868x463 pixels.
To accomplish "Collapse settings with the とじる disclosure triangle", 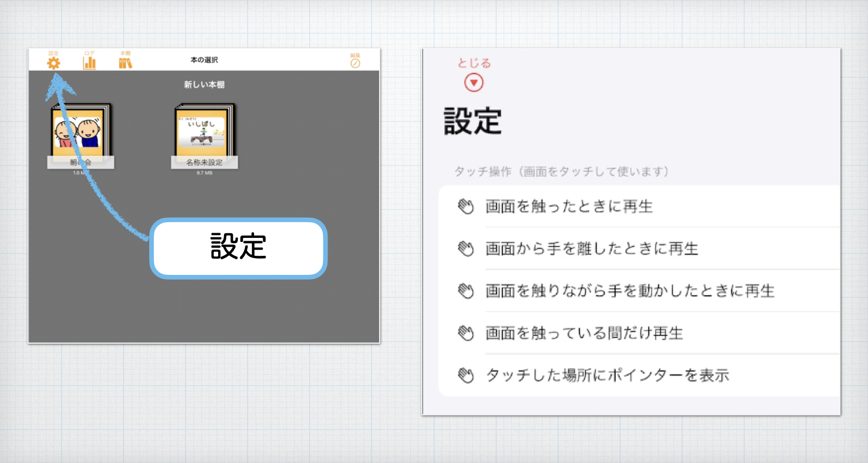I will click(x=473, y=82).
